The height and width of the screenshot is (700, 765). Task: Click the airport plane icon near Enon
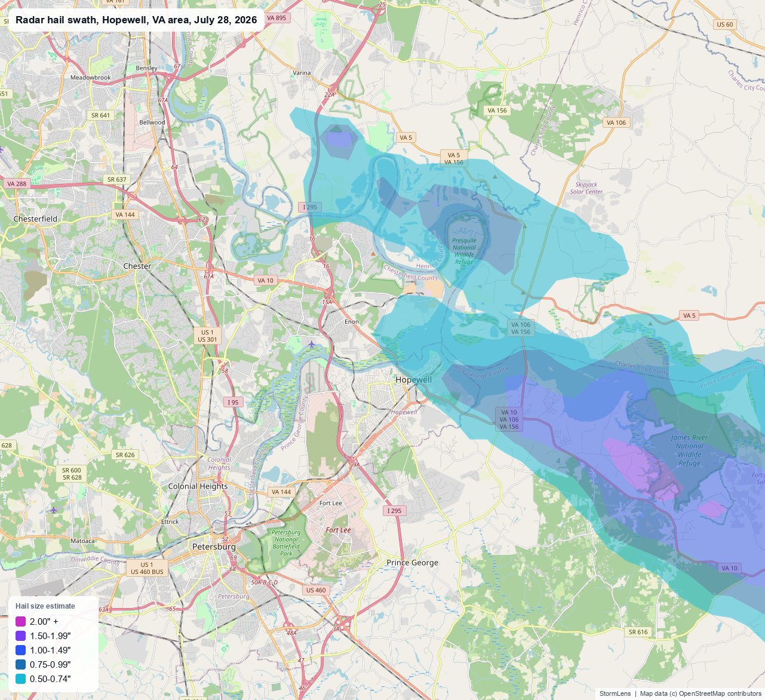(312, 343)
